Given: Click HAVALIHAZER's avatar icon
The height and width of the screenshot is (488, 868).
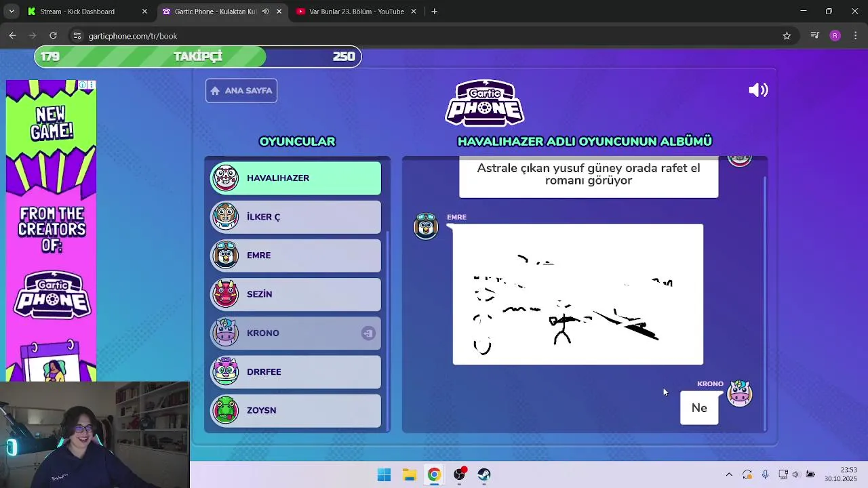Looking at the screenshot, I should pos(225,178).
